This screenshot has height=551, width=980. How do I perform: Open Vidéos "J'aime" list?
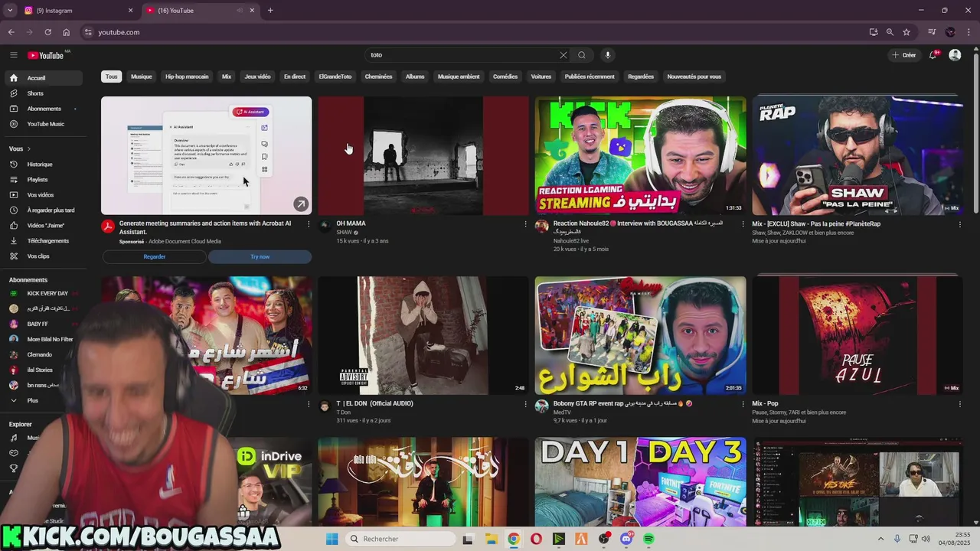point(43,226)
